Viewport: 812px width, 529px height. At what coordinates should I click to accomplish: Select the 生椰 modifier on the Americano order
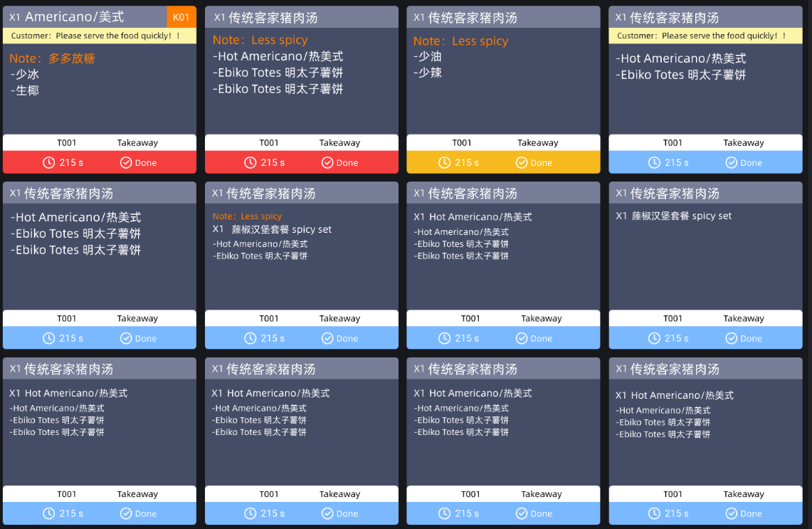27,90
